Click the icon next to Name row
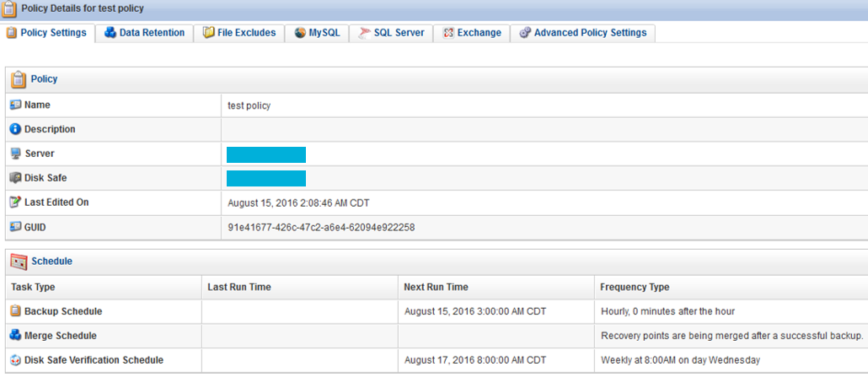 [x=15, y=105]
